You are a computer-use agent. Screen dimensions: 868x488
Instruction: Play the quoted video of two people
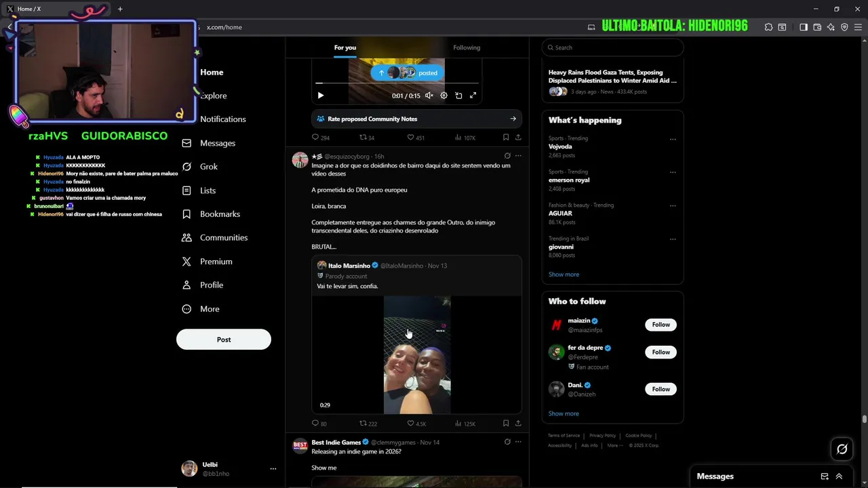(417, 355)
